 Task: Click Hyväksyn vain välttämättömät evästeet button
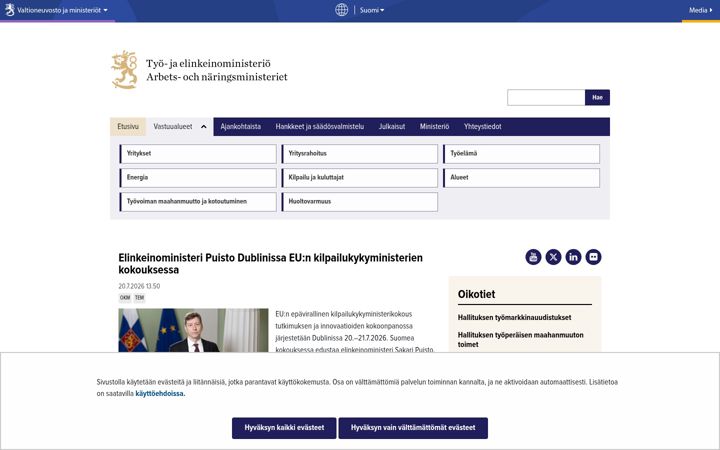(x=413, y=428)
